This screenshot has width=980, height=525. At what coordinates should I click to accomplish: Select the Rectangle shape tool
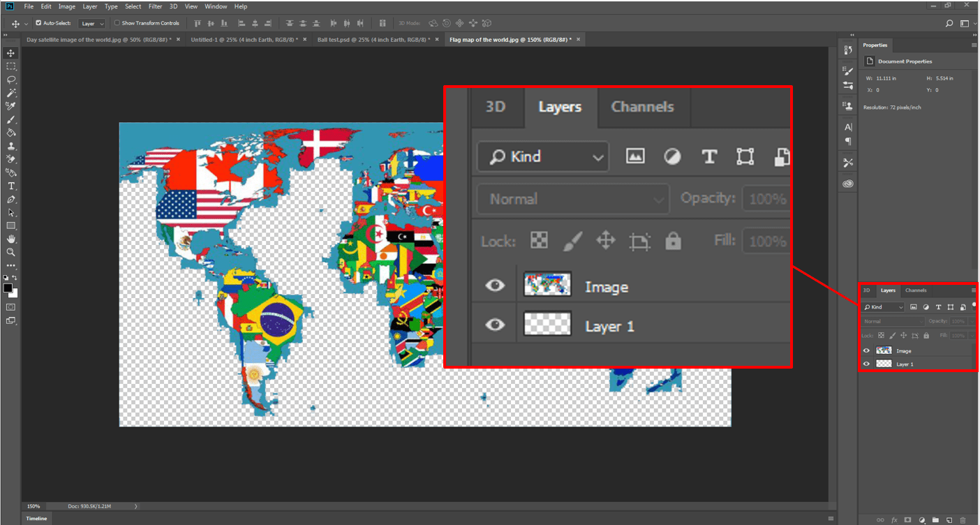tap(10, 225)
